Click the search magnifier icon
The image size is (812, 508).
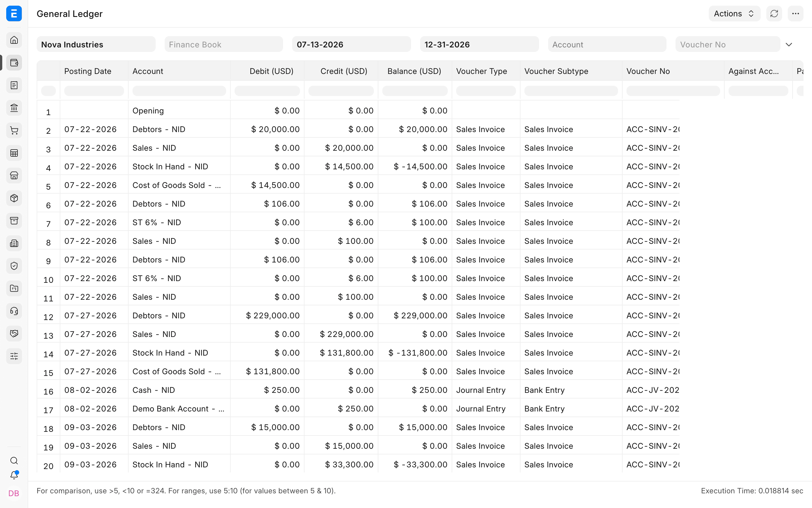pyautogui.click(x=14, y=461)
